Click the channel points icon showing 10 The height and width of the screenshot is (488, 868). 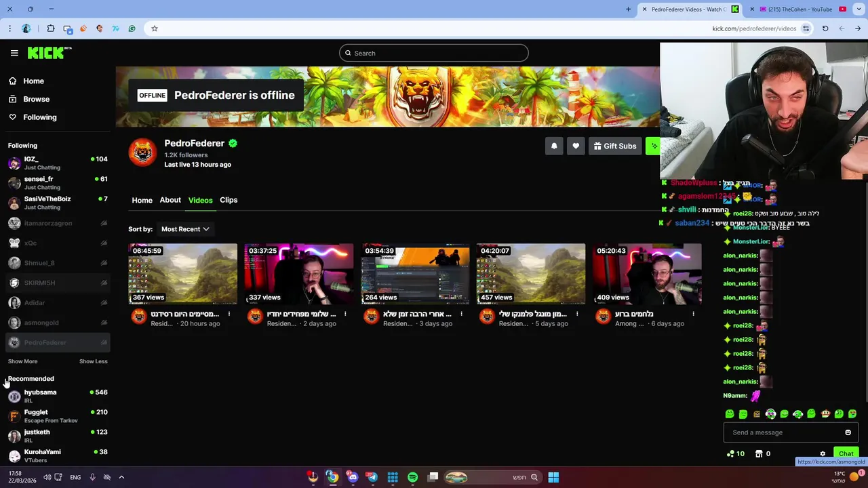pyautogui.click(x=735, y=453)
